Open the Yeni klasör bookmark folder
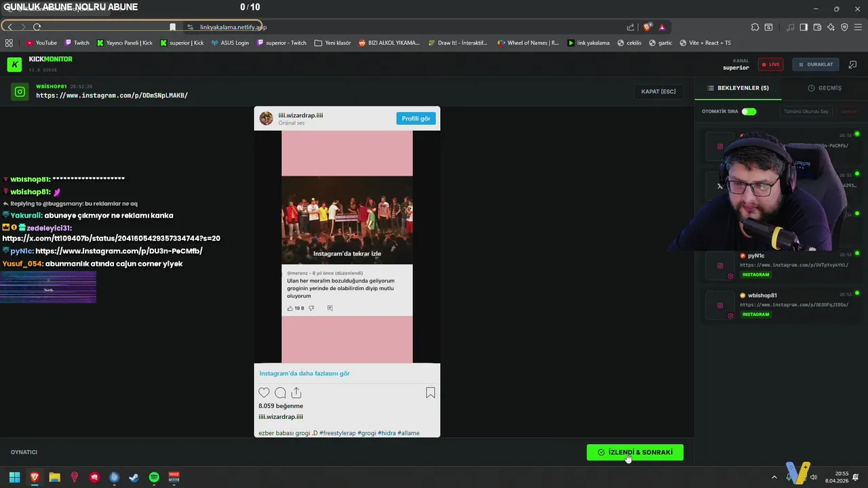The width and height of the screenshot is (868, 488). click(332, 43)
